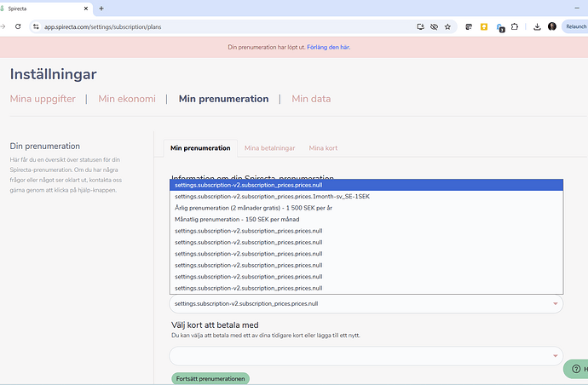Close the Spirecta browser tab
The image size is (588, 385).
[86, 9]
